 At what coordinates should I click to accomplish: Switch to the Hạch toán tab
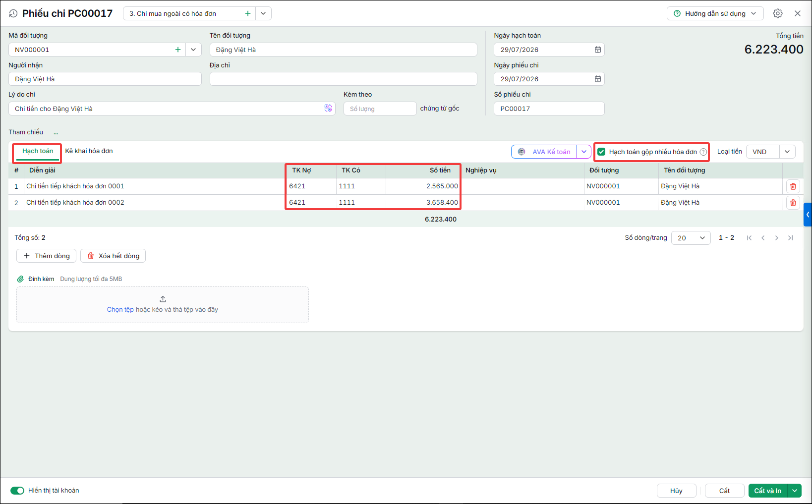[x=38, y=151]
